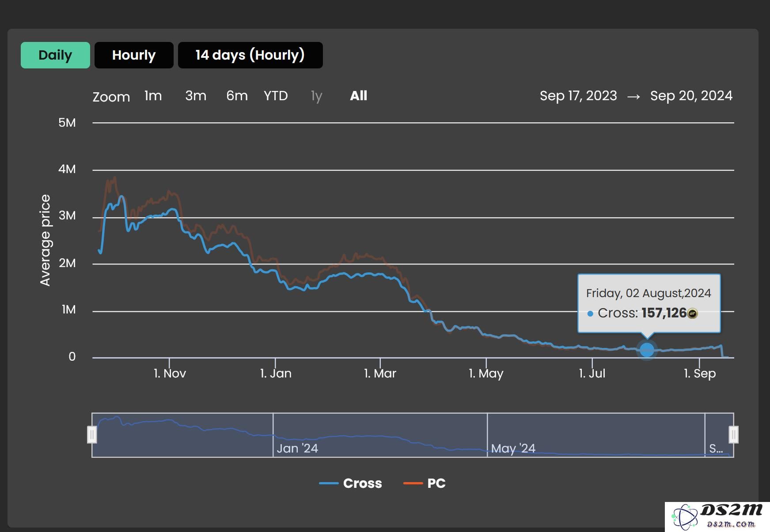This screenshot has width=770, height=532.
Task: Click the '1. Jul' axis label
Action: coord(592,374)
